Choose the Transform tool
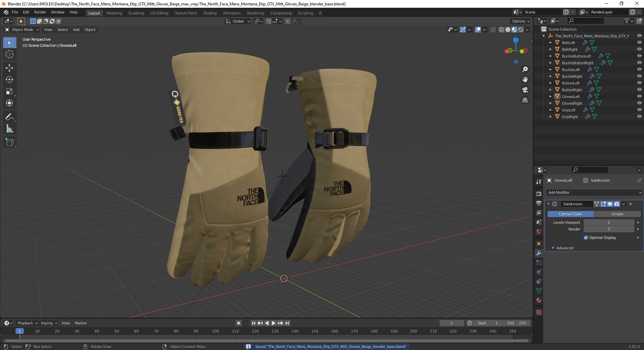Screen dimensions: 644x350 (9, 103)
